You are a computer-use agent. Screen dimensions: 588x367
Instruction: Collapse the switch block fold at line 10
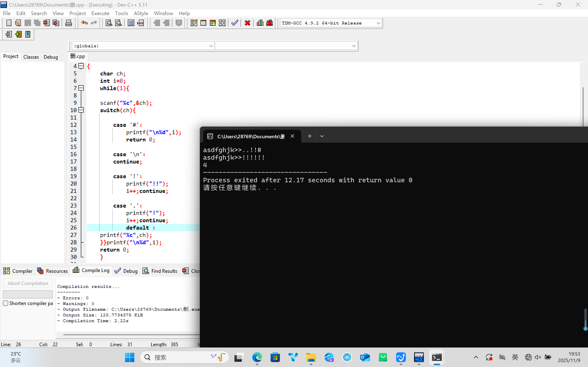pyautogui.click(x=81, y=110)
